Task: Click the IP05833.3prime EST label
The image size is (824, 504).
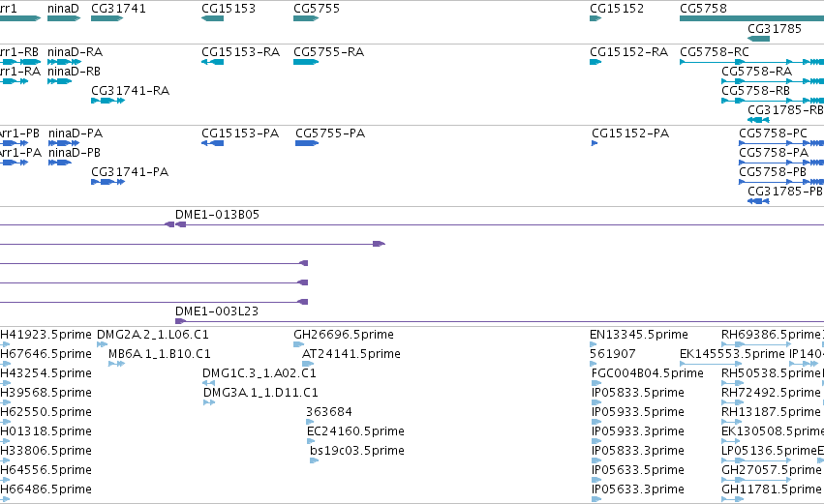Action: [638, 451]
